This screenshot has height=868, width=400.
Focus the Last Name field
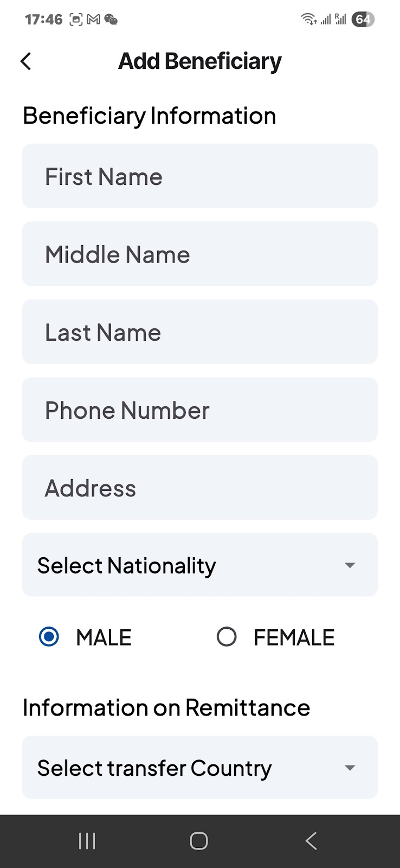coord(199,332)
